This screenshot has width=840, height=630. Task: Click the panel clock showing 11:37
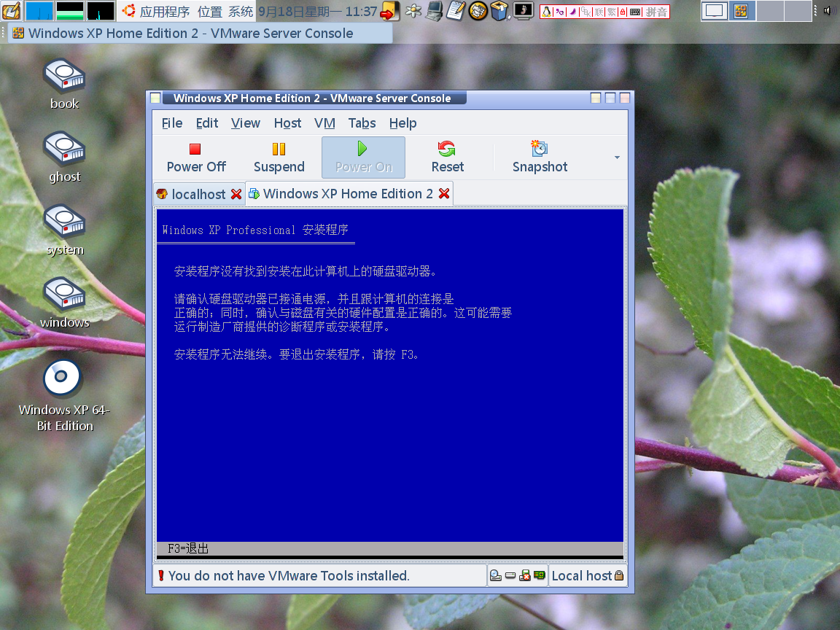[317, 11]
